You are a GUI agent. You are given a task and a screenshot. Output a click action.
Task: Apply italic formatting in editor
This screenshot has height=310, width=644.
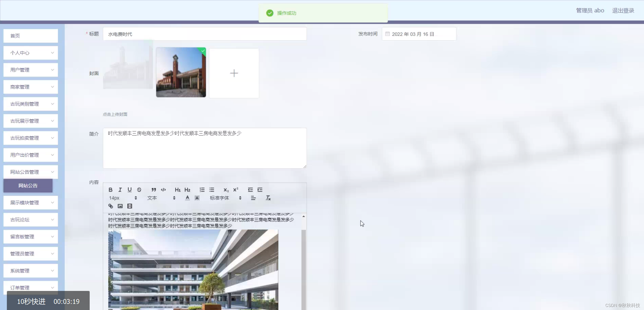click(x=120, y=190)
